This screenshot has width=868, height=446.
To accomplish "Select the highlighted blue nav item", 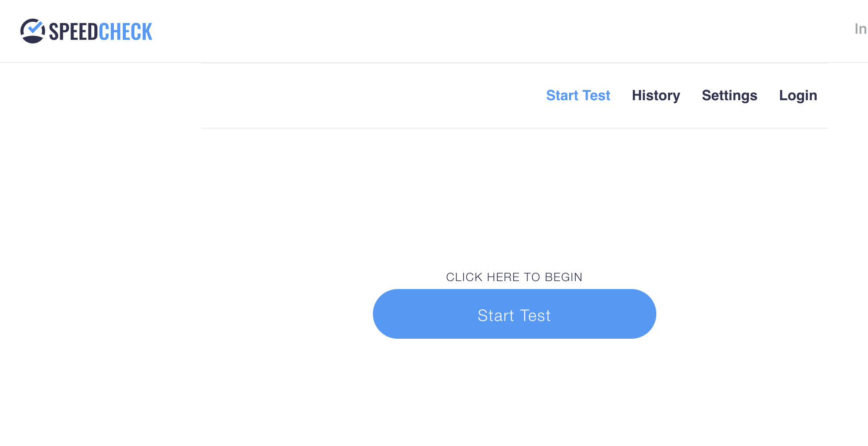I will click(x=578, y=95).
